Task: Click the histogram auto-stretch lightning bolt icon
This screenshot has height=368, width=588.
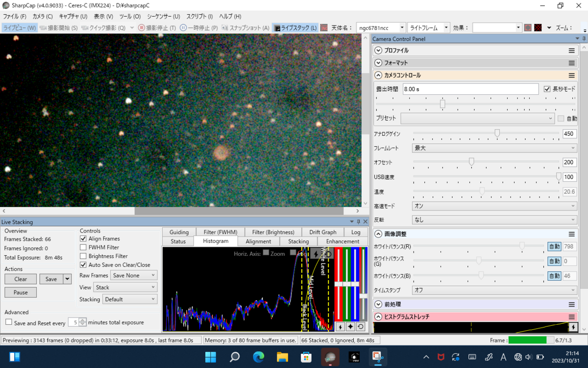Action: 339,327
